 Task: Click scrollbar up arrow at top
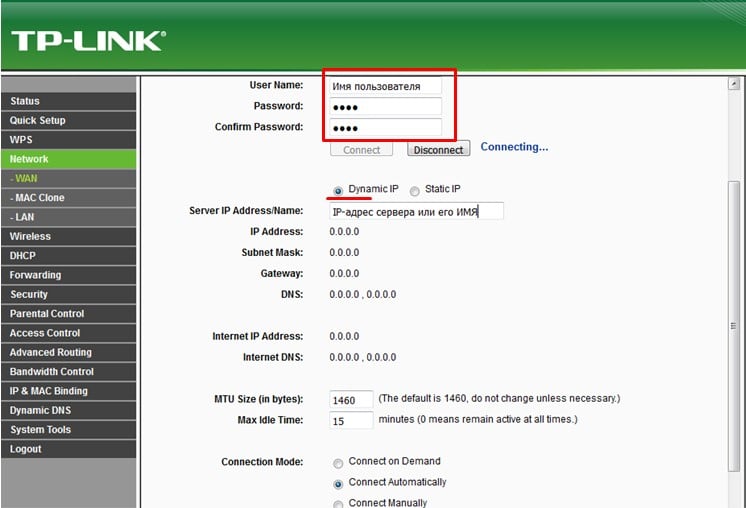click(734, 86)
